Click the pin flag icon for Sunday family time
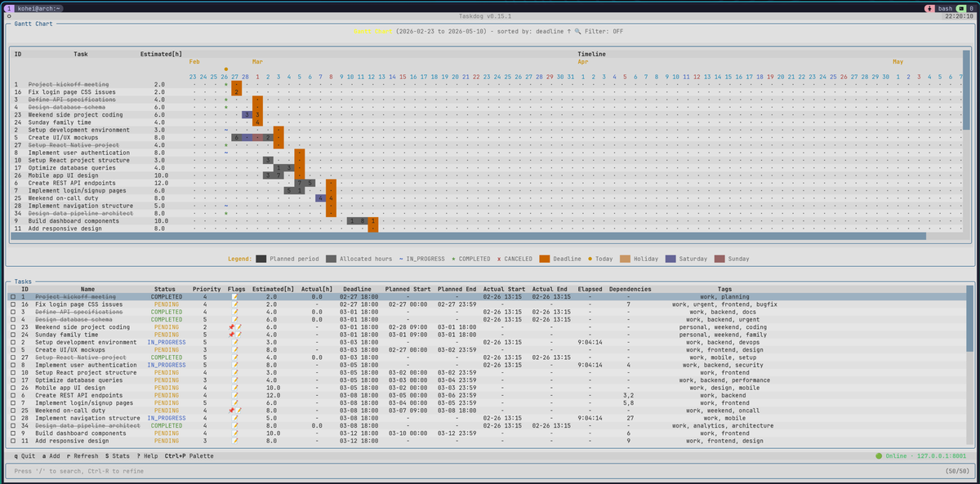 (x=232, y=335)
